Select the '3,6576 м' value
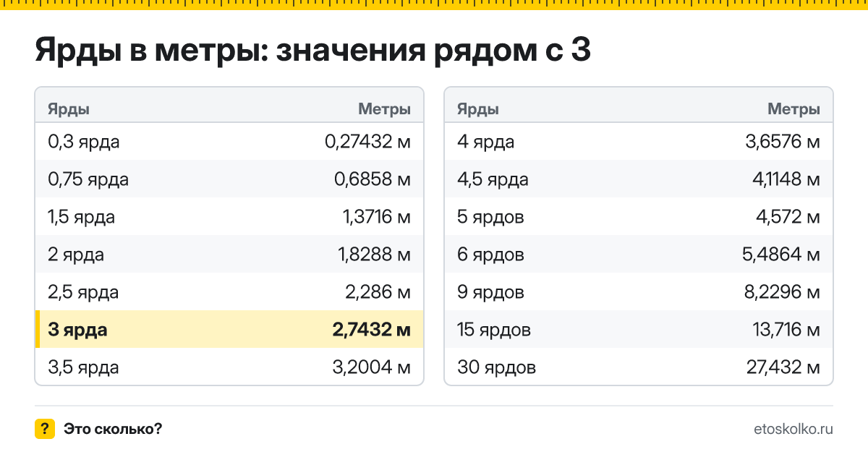This screenshot has width=868, height=452. tap(783, 142)
